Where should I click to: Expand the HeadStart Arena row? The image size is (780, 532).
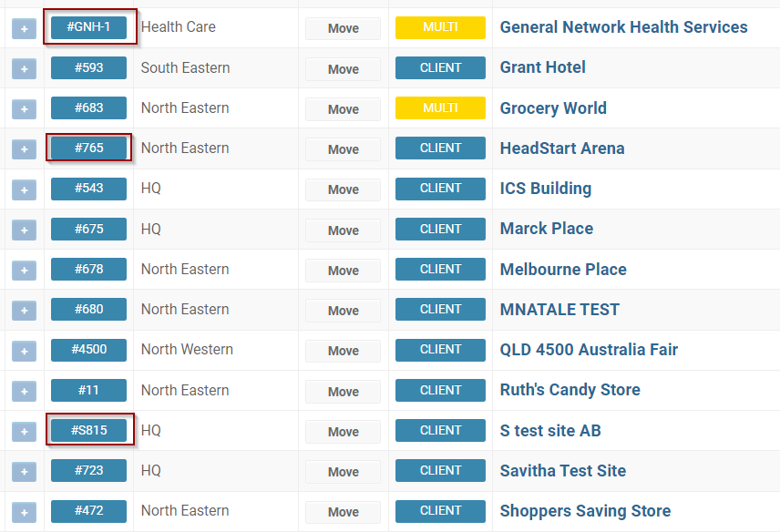[x=24, y=149]
